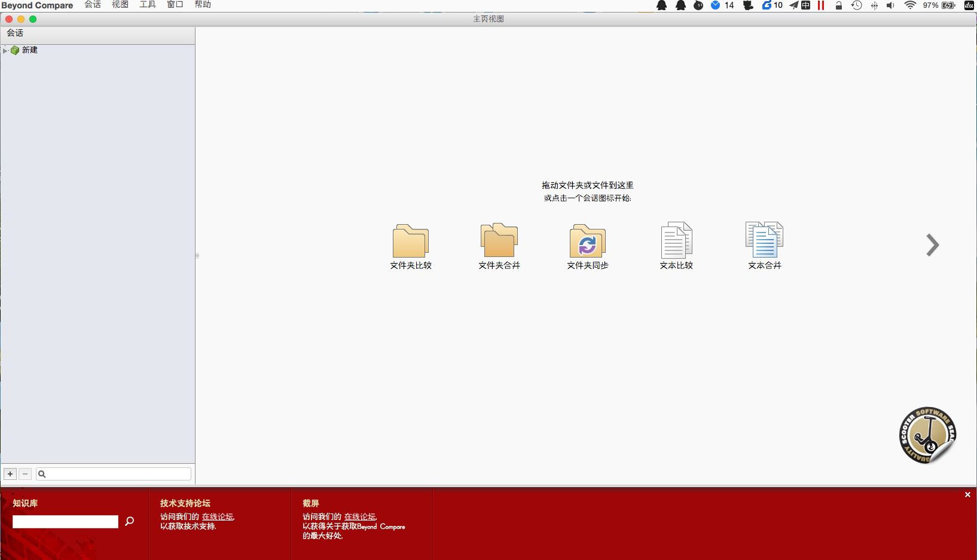The height and width of the screenshot is (560, 977).
Task: Click the padlock menu bar icon
Action: (x=839, y=5)
